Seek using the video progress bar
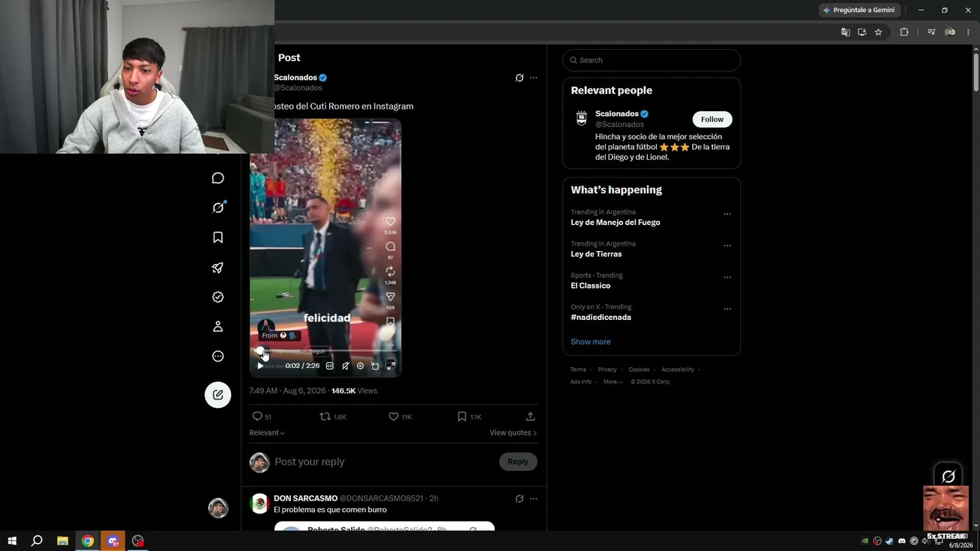Image resolution: width=980 pixels, height=551 pixels. point(325,352)
